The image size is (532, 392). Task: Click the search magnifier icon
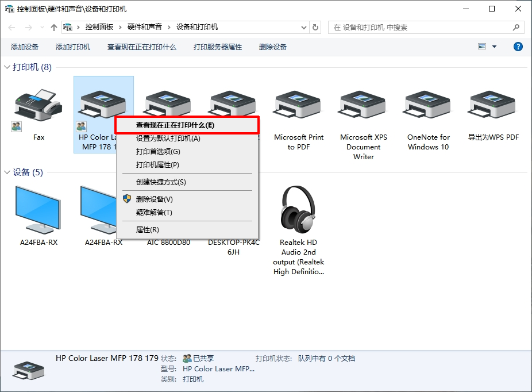coord(516,27)
